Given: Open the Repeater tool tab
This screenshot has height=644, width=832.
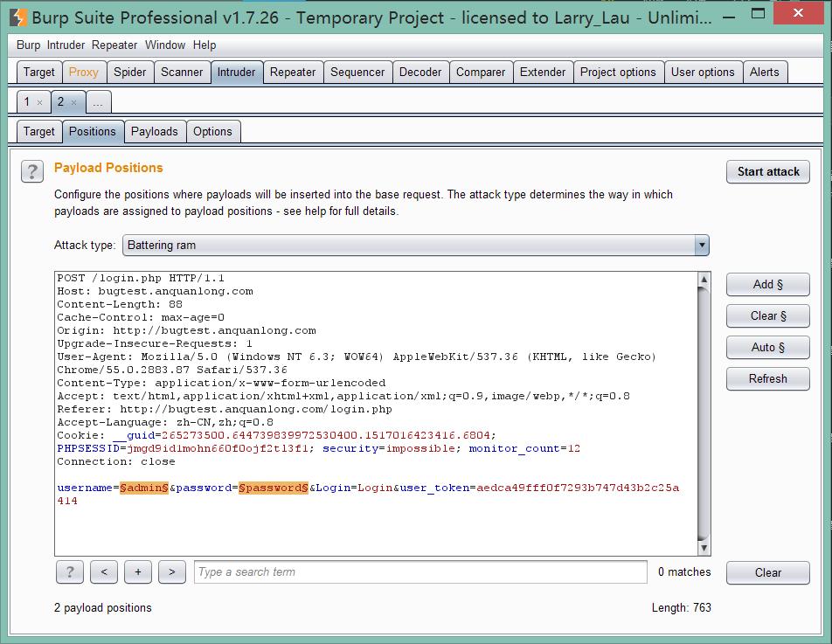Looking at the screenshot, I should pyautogui.click(x=292, y=73).
